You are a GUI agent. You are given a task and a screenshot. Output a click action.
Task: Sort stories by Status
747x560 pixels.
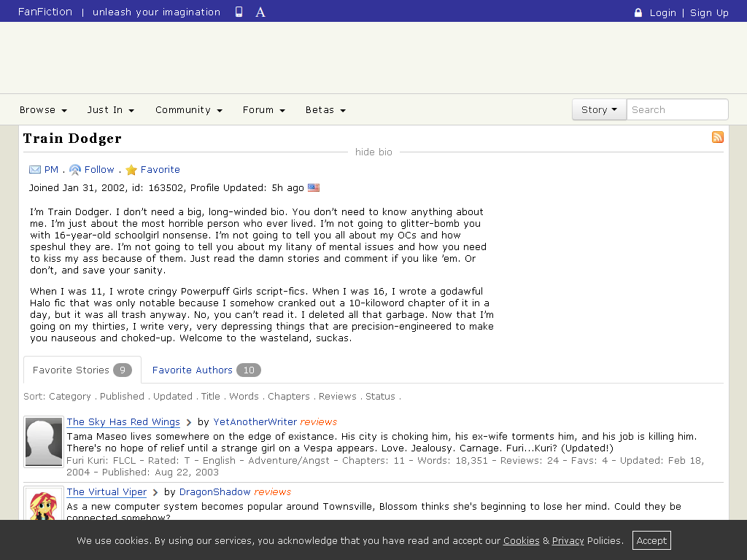(380, 396)
